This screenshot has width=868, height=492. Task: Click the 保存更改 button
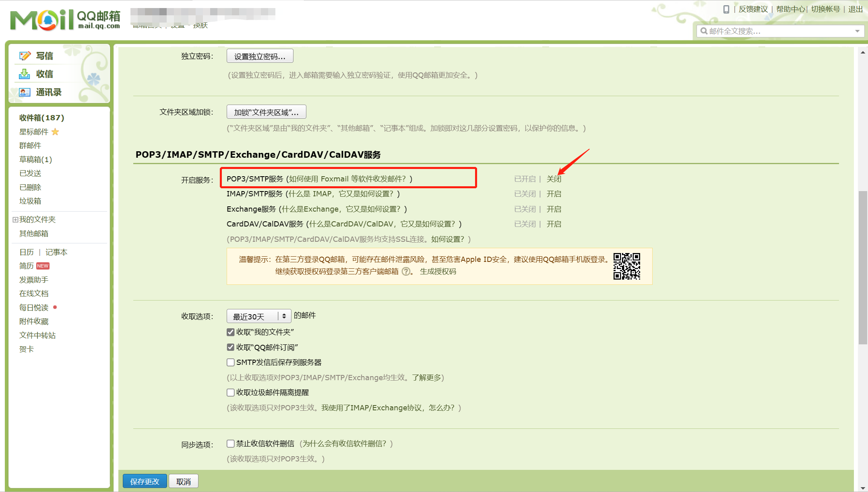(145, 481)
